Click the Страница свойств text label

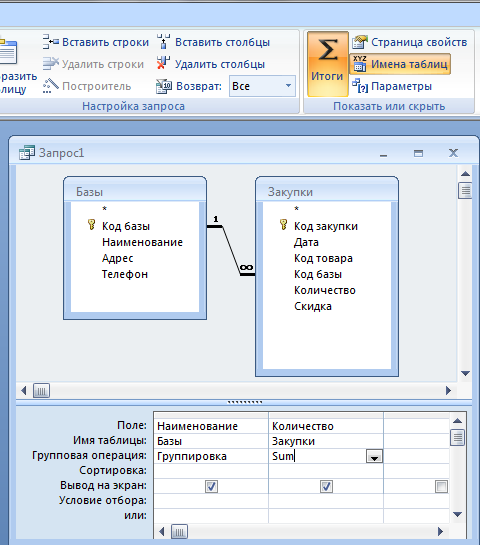419,42
